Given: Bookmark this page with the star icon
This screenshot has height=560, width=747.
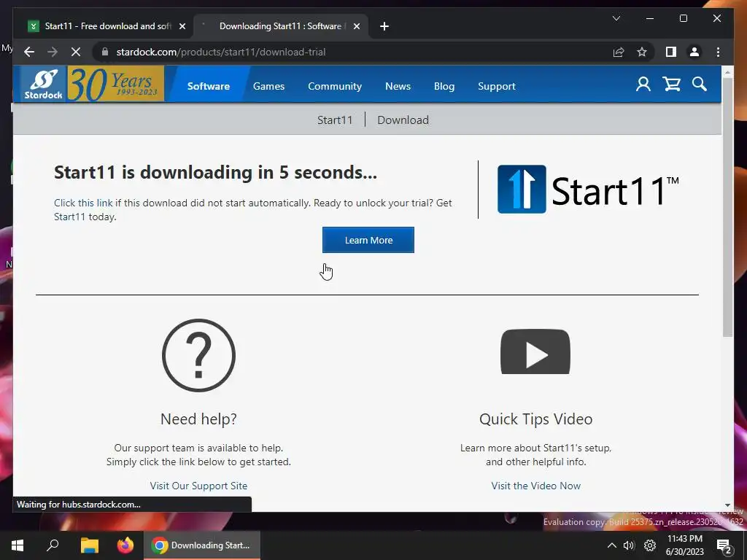Looking at the screenshot, I should coord(642,52).
